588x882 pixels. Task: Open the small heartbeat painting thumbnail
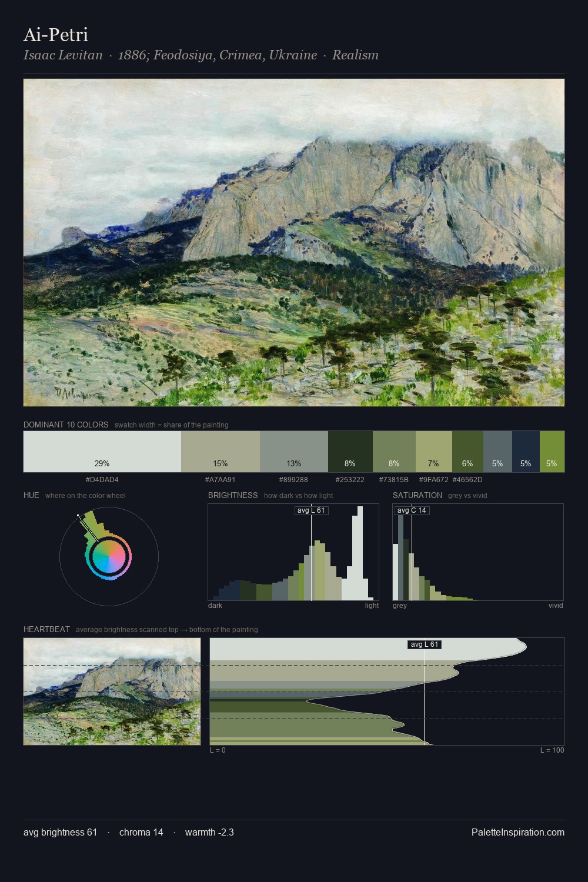(112, 691)
